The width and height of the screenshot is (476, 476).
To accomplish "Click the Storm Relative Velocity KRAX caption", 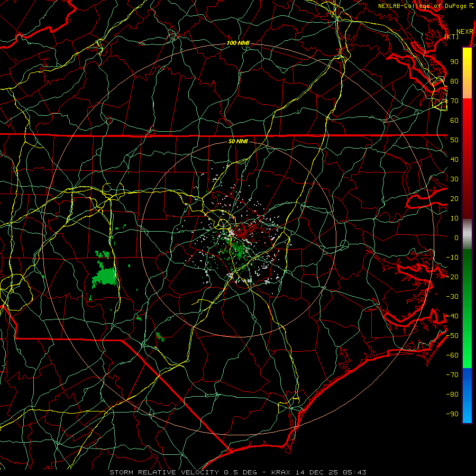I will 238,472.
